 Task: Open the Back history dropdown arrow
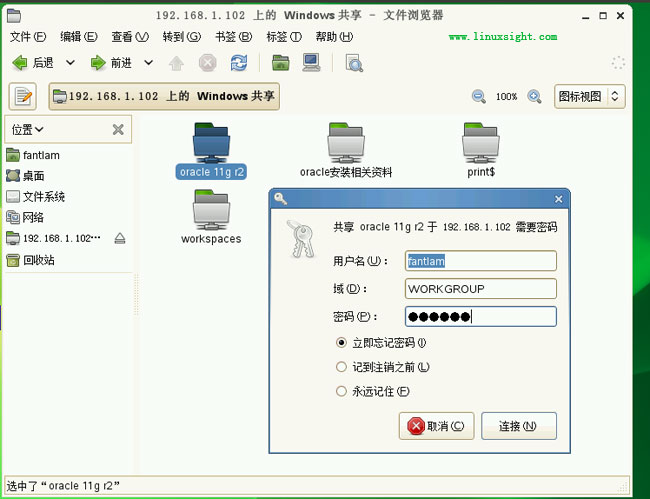coord(70,63)
